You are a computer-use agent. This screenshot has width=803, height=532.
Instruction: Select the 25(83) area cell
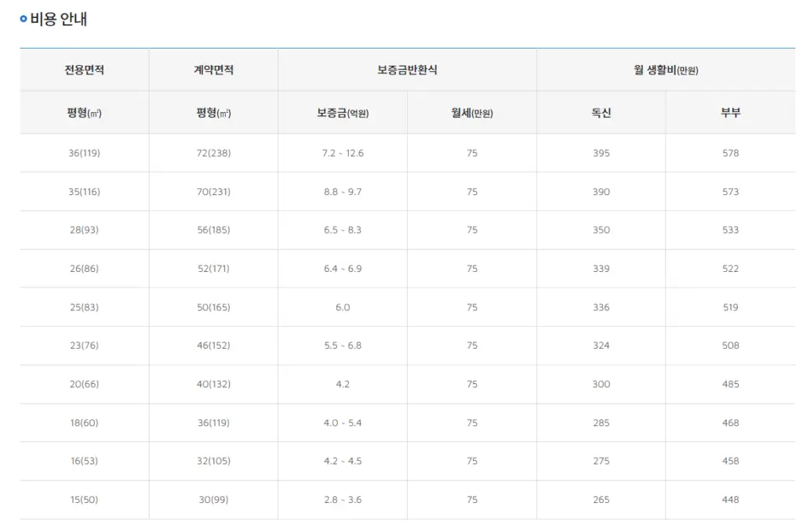[85, 307]
